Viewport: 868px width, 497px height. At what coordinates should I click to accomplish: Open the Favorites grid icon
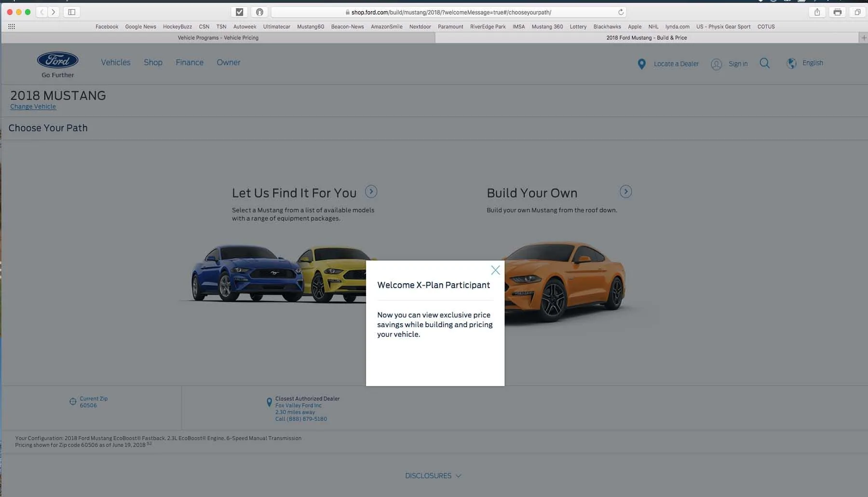tap(12, 27)
